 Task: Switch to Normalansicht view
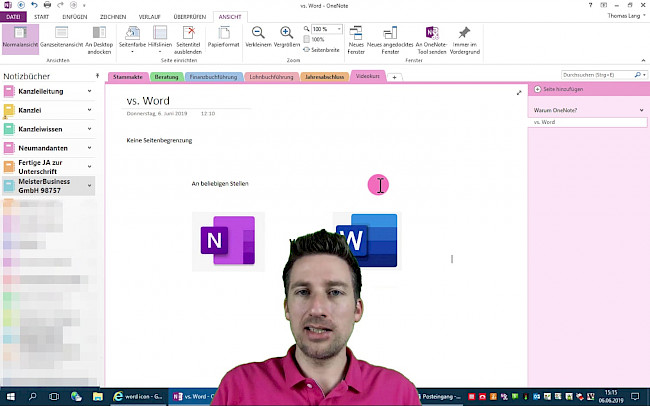[x=20, y=39]
